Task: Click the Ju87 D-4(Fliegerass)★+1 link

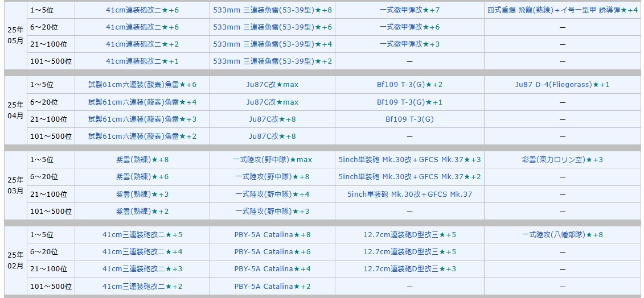Action: 562,85
